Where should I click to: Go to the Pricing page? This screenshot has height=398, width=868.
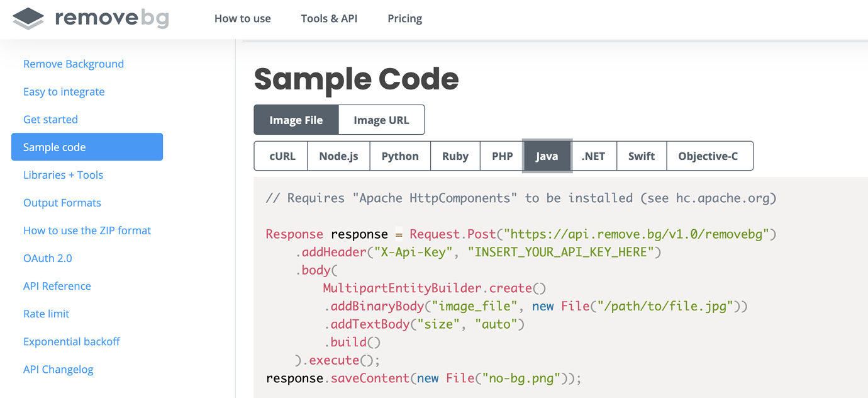tap(404, 18)
